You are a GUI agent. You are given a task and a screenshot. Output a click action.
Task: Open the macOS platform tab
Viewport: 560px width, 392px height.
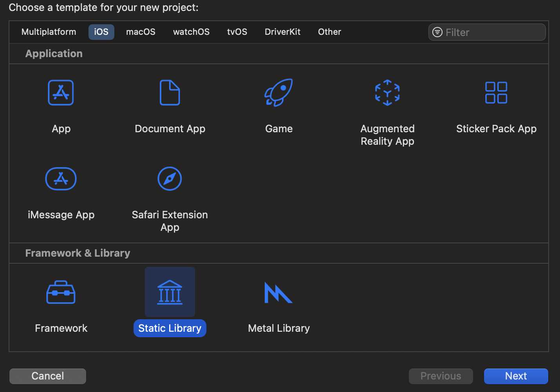141,32
